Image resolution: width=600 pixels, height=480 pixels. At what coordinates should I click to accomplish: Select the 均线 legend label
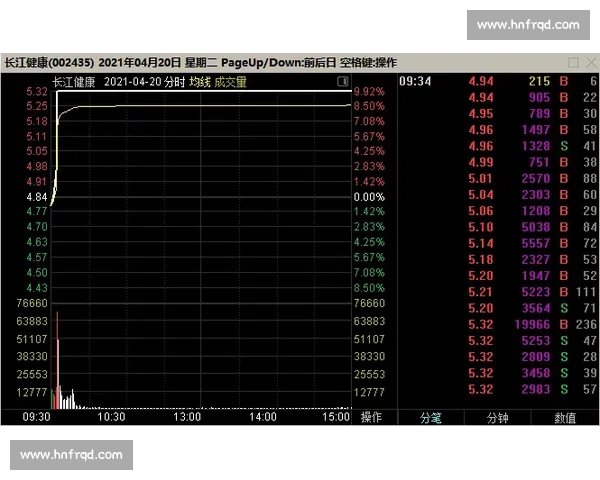(x=200, y=82)
